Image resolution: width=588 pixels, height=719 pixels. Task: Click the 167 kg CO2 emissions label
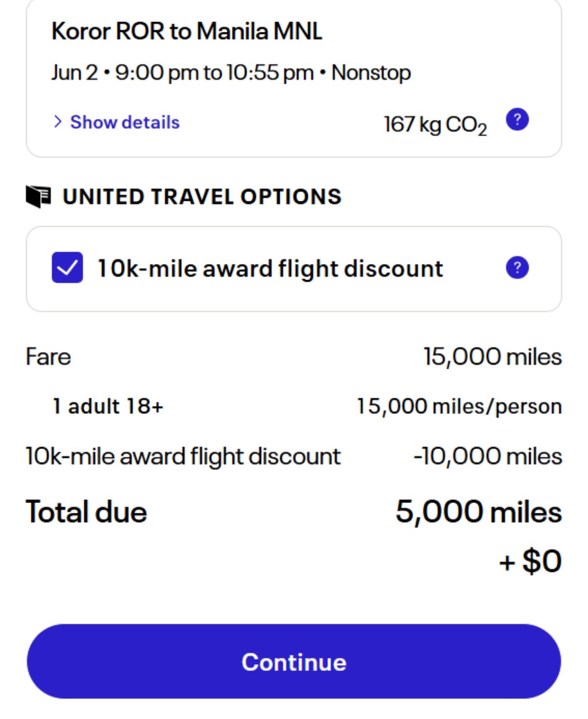(435, 125)
